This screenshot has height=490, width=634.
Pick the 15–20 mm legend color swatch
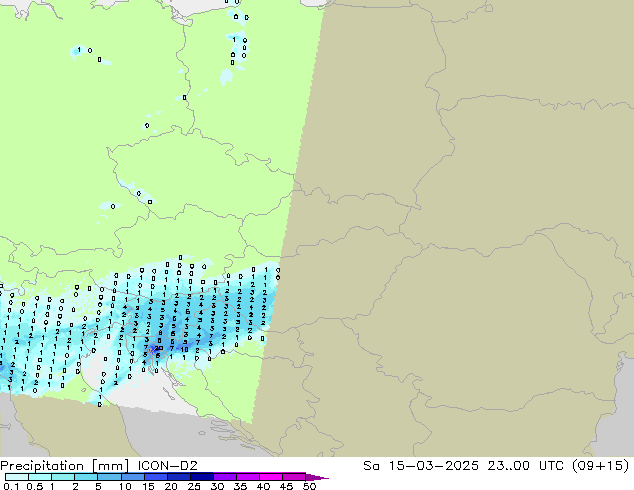click(155, 477)
